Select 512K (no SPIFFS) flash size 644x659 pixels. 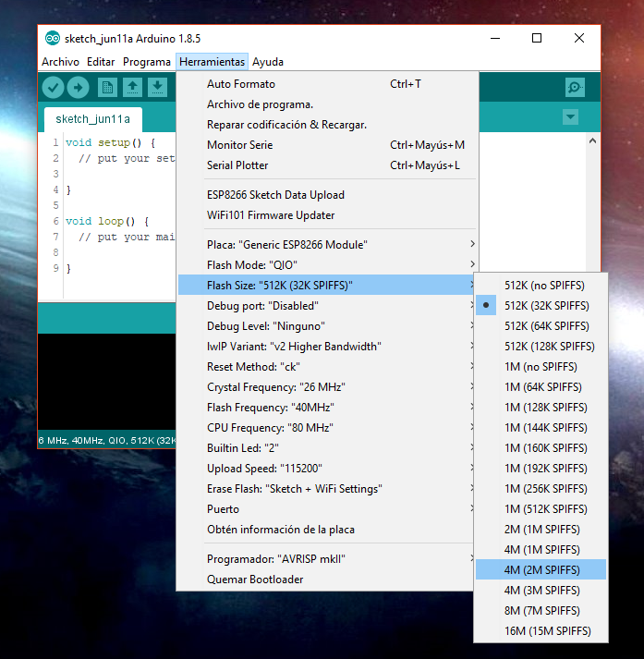(541, 286)
